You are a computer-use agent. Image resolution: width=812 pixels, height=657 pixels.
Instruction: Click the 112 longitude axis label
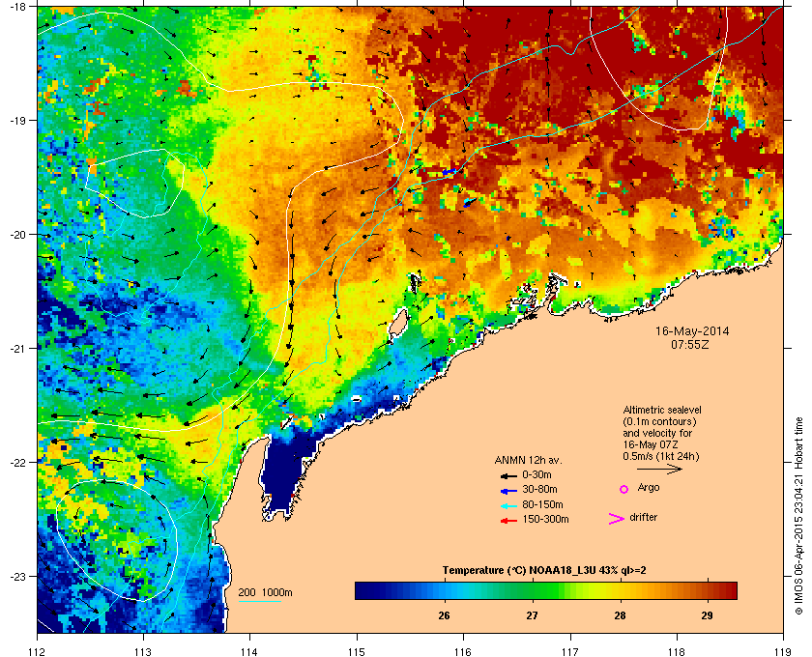pyautogui.click(x=38, y=651)
